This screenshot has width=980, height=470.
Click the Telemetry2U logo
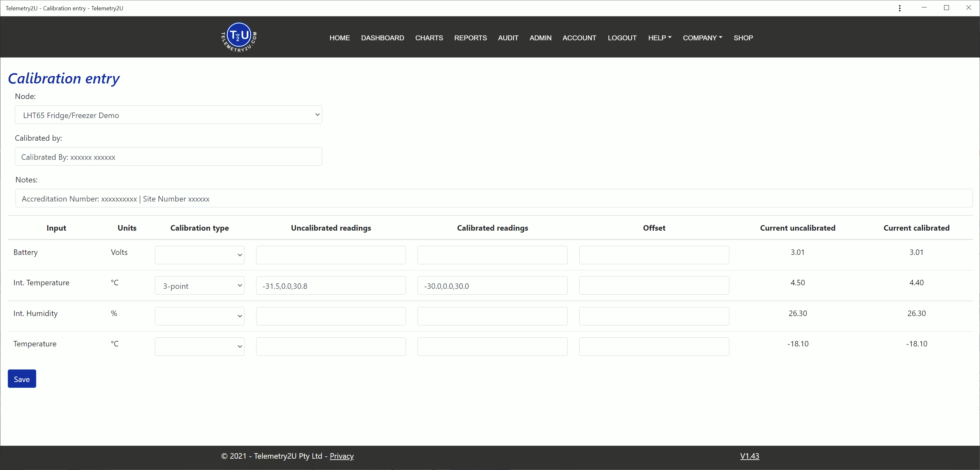[x=239, y=37]
